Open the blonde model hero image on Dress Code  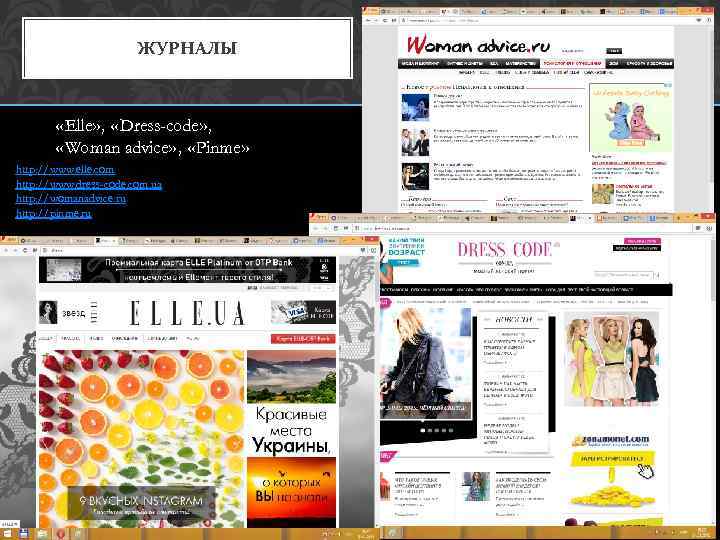(426, 363)
